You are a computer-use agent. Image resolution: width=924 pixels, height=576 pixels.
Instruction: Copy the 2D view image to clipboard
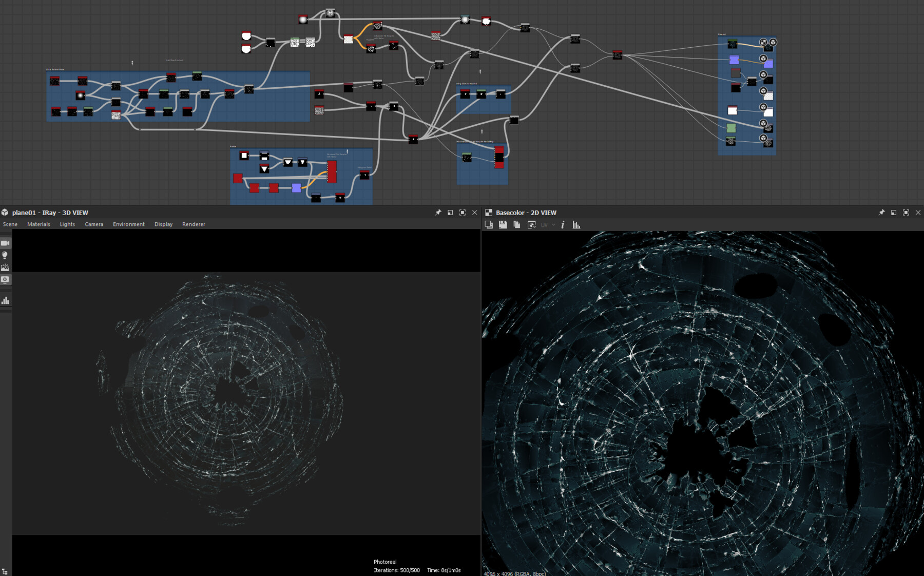pyautogui.click(x=517, y=225)
